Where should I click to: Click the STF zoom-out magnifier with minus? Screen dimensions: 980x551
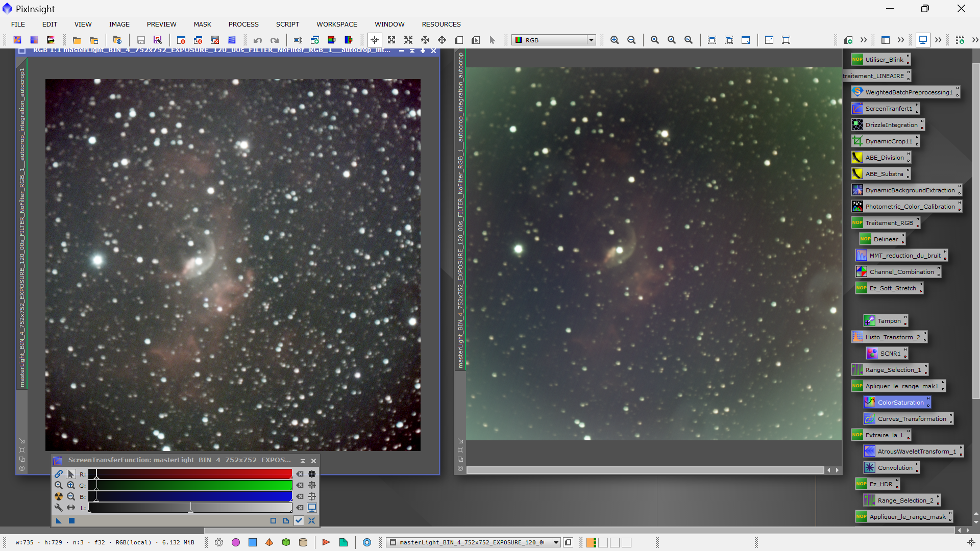[x=71, y=496]
